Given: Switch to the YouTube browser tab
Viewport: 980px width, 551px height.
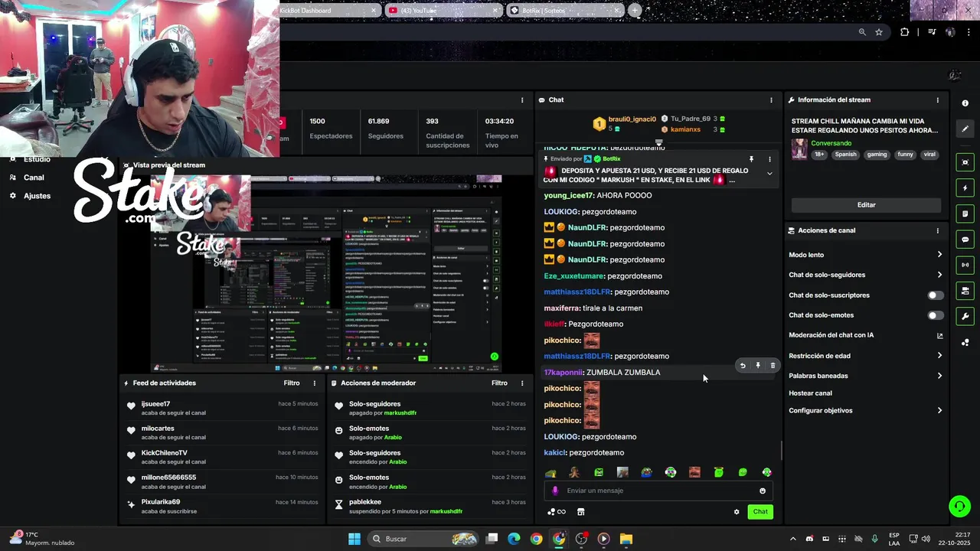Looking at the screenshot, I should click(x=443, y=10).
